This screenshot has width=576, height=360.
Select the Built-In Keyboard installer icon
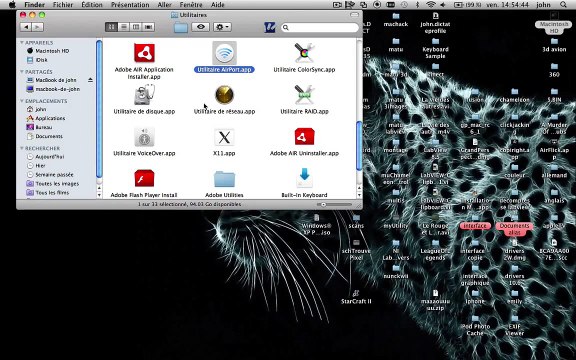pyautogui.click(x=304, y=178)
